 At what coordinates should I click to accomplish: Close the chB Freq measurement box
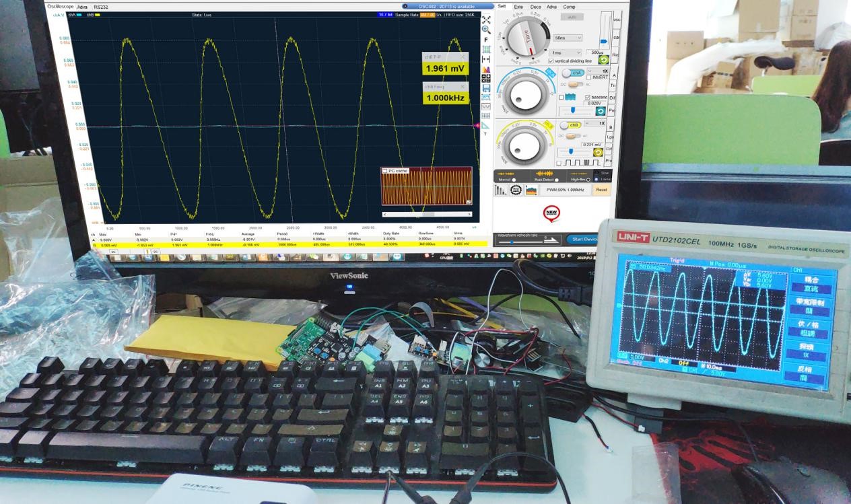[x=463, y=86]
